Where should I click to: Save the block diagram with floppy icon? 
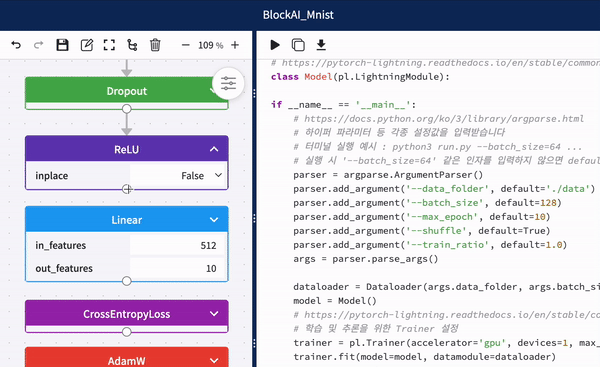tap(62, 45)
